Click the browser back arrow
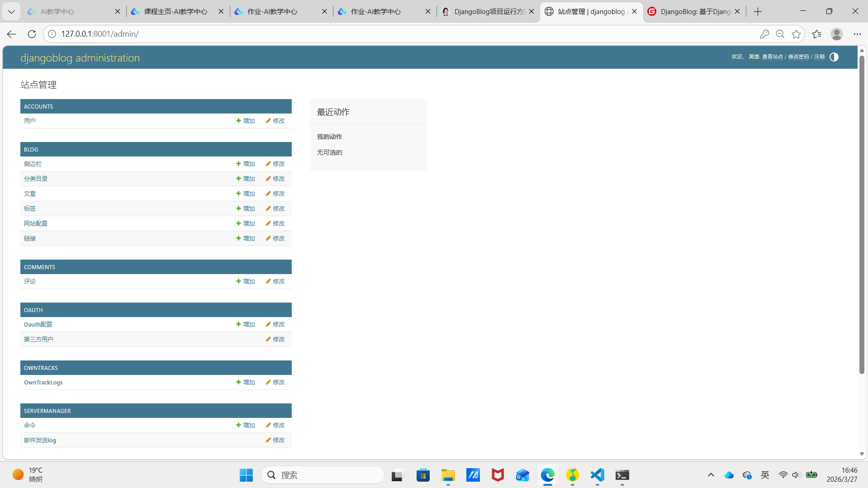This screenshot has width=868, height=488. click(11, 34)
